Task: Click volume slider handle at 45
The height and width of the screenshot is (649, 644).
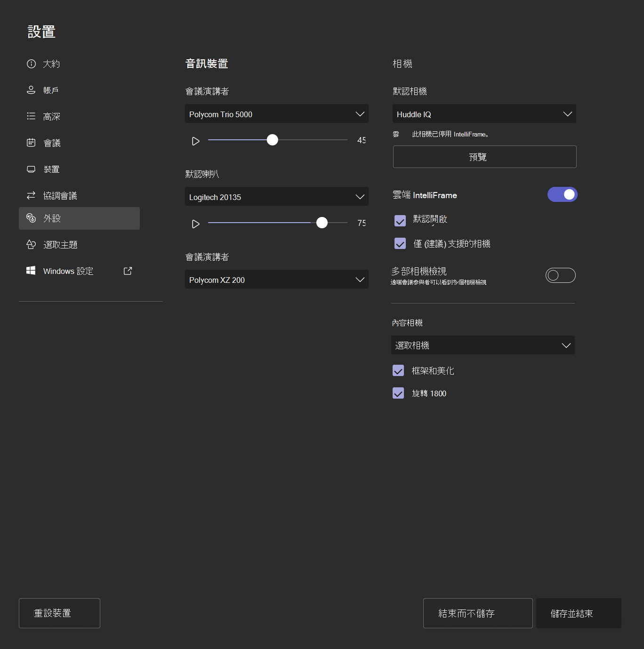Action: point(272,140)
